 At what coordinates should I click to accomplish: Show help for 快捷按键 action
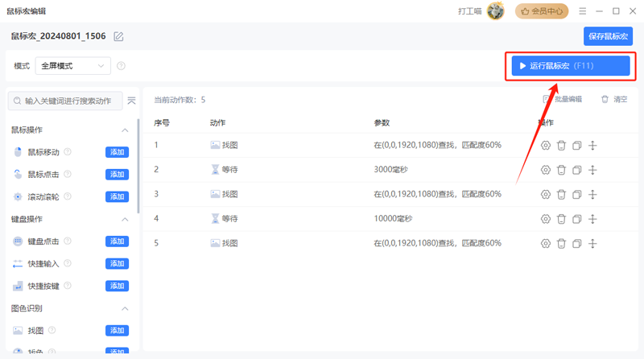point(68,286)
